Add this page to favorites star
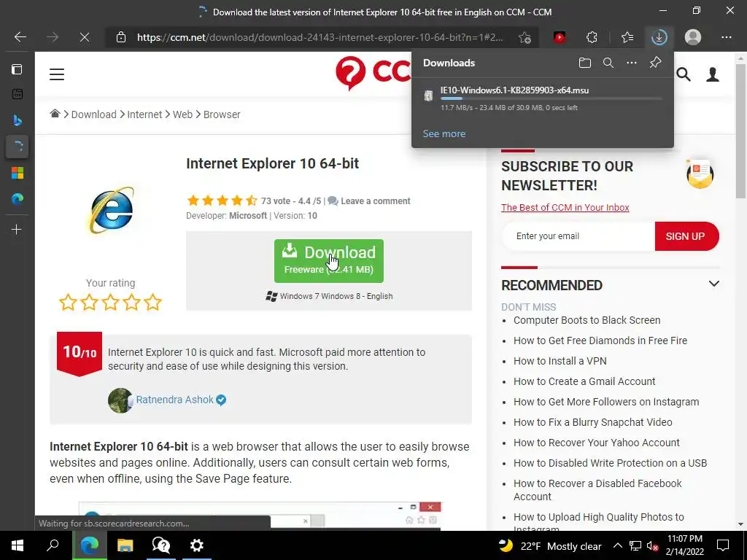The width and height of the screenshot is (747, 560). click(x=525, y=37)
